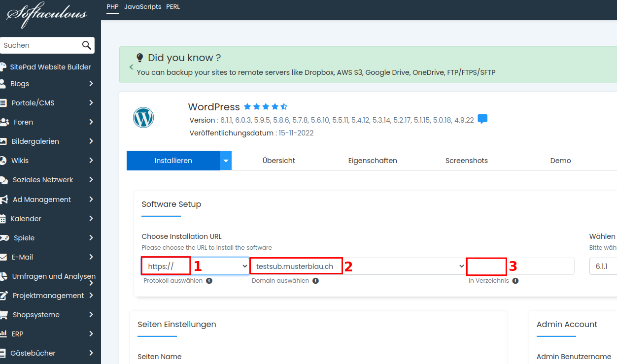Click the Umfragen und Analysen chart icon
Image resolution: width=617 pixels, height=364 pixels.
coord(3,276)
